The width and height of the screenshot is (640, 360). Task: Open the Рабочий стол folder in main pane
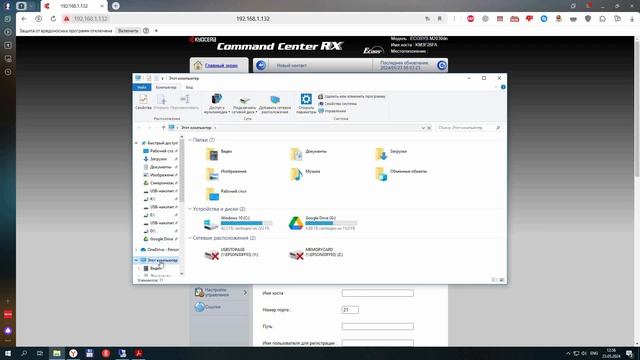click(x=226, y=194)
